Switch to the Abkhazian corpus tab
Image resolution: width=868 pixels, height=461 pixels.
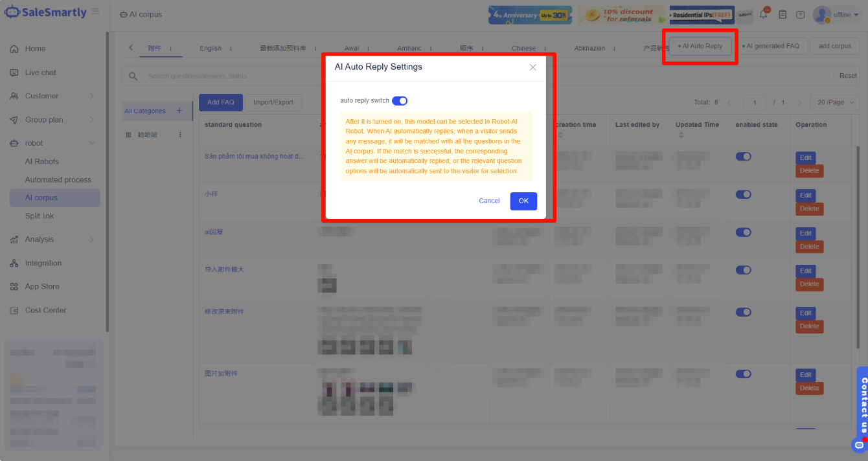tap(589, 49)
